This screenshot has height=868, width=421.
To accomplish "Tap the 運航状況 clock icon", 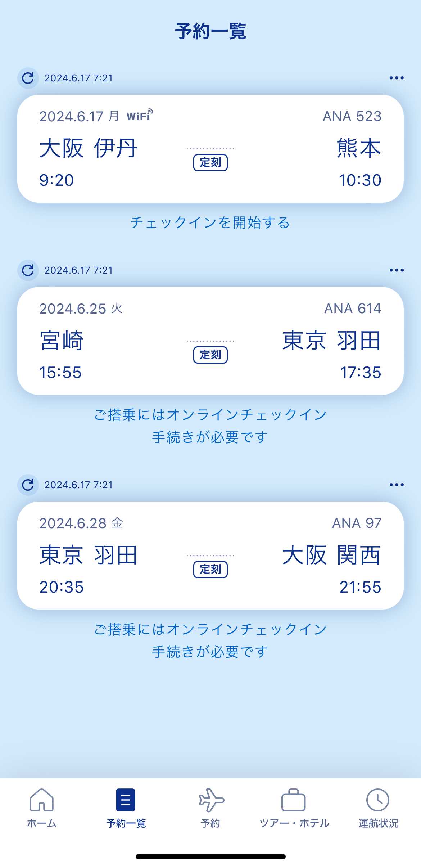I will click(x=378, y=801).
